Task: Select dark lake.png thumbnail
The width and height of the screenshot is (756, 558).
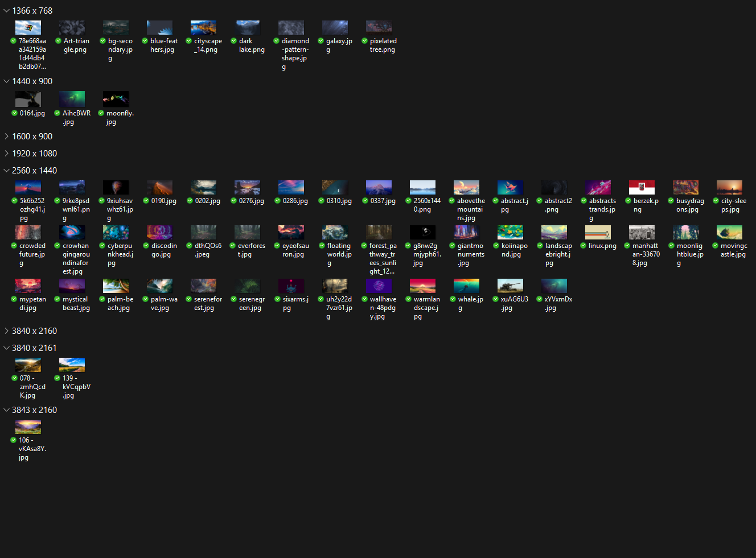Action: click(x=247, y=27)
